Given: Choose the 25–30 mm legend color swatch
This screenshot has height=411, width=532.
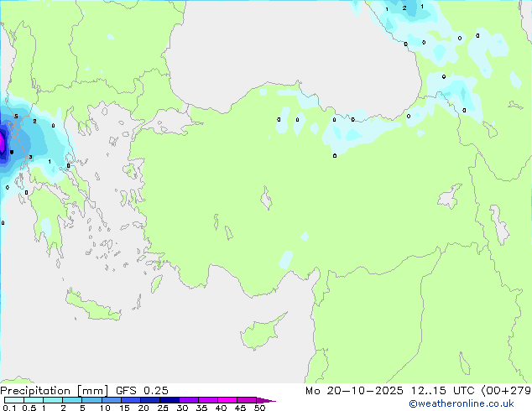Looking at the screenshot, I should 170,400.
